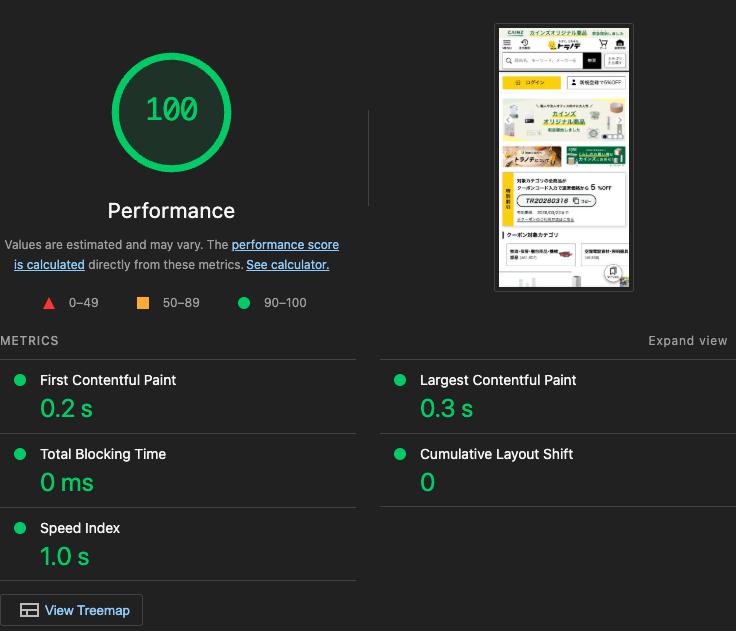
Task: Click the green dot beside Total Blocking Time
Action: pos(20,454)
